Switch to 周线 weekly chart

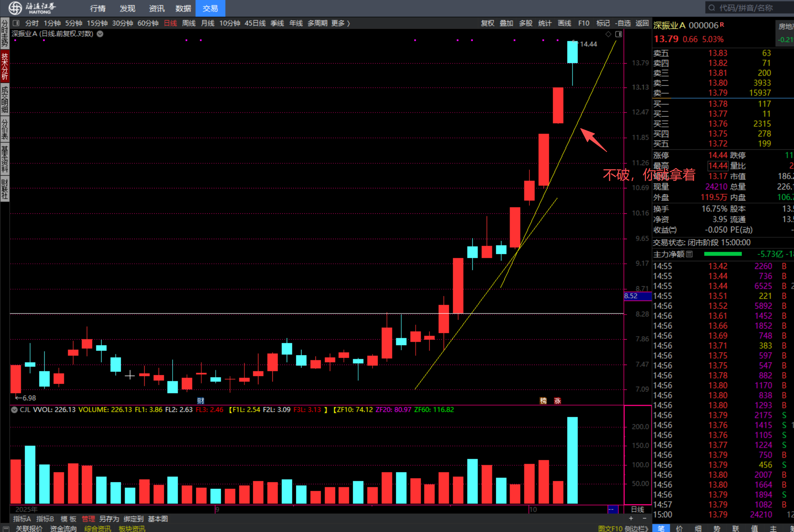click(188, 23)
